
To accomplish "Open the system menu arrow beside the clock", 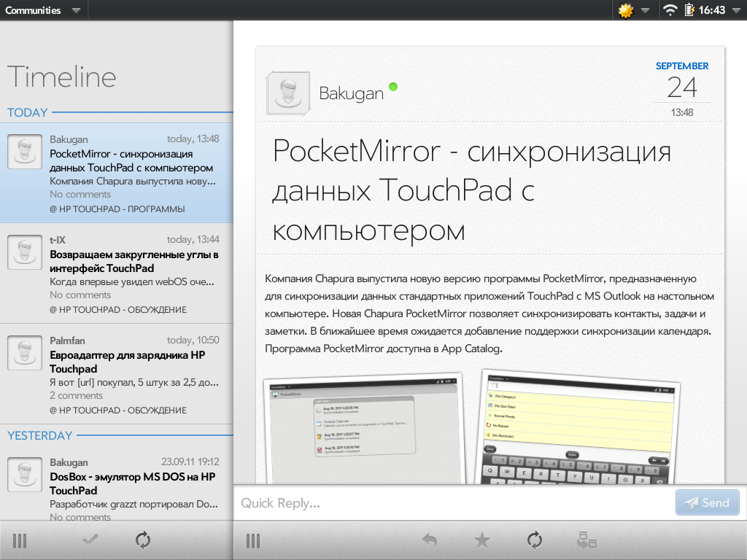I will pos(735,10).
